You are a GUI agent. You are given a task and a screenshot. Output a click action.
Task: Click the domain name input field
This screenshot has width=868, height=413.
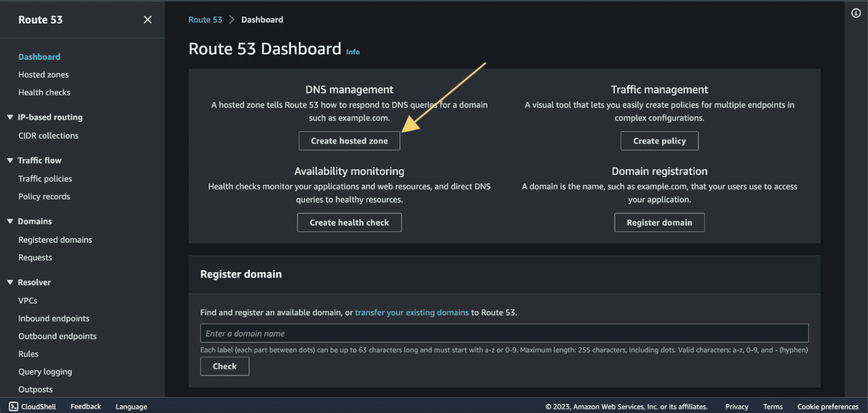pyautogui.click(x=504, y=333)
